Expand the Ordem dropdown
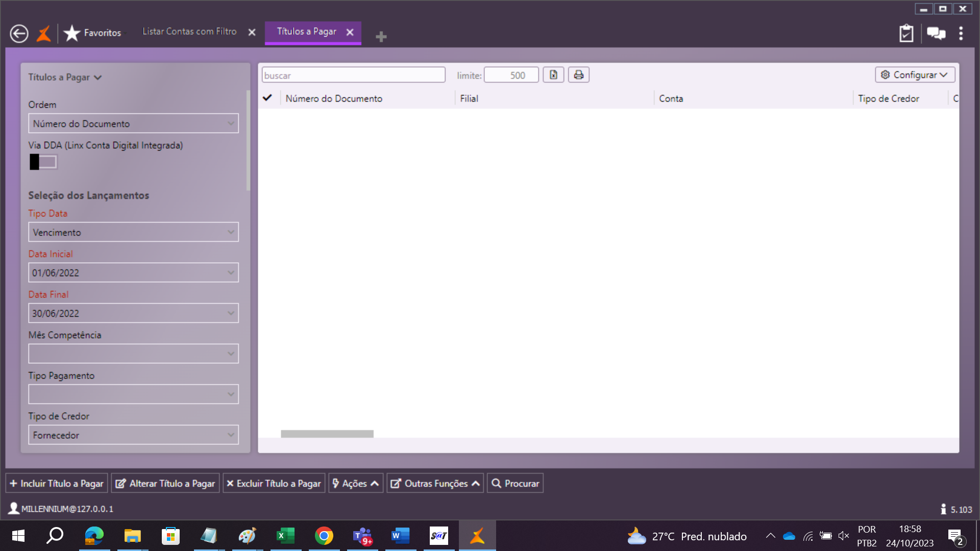The width and height of the screenshot is (980, 551). coord(231,123)
